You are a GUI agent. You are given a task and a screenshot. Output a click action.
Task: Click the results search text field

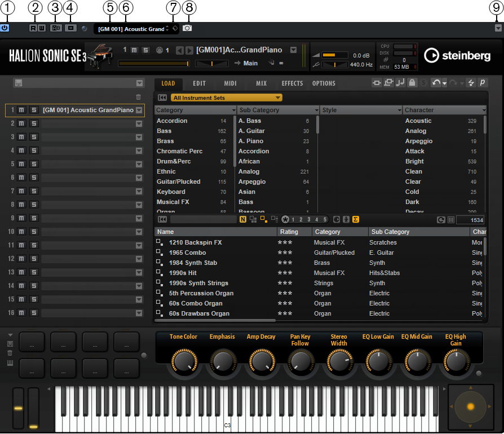click(x=203, y=220)
